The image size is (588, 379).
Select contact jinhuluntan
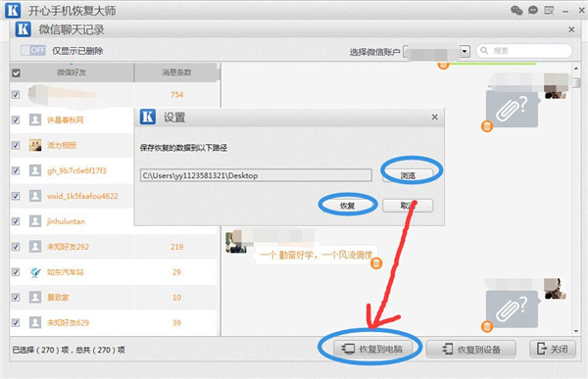(x=66, y=221)
